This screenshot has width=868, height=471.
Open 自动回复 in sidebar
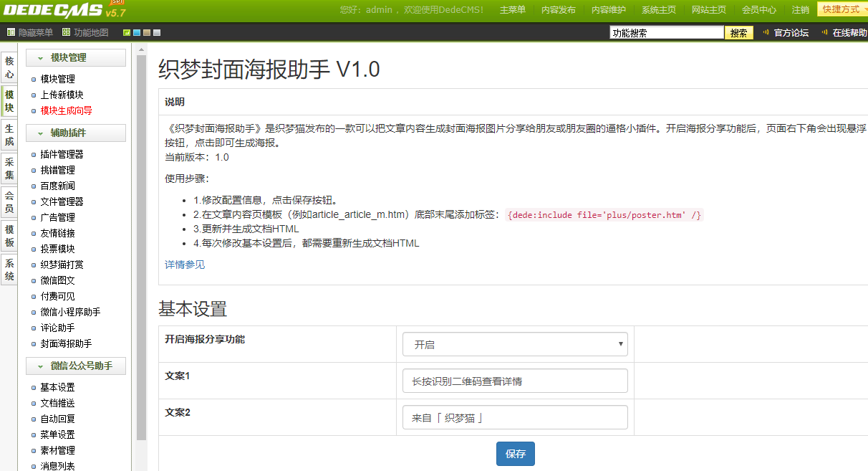57,419
